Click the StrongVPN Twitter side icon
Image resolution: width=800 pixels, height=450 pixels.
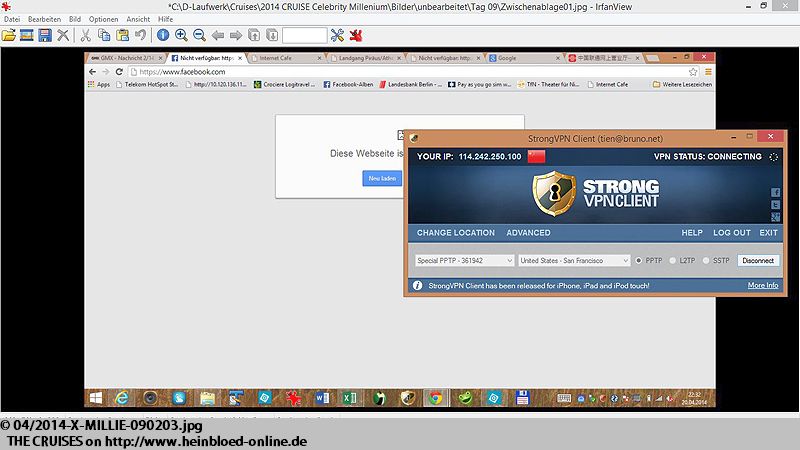(x=776, y=205)
